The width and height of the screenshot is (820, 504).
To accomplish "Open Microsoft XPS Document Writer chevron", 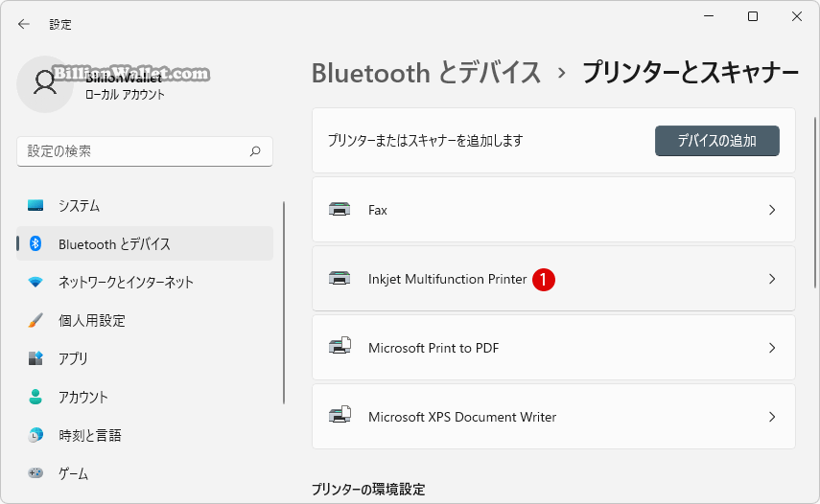I will point(772,417).
